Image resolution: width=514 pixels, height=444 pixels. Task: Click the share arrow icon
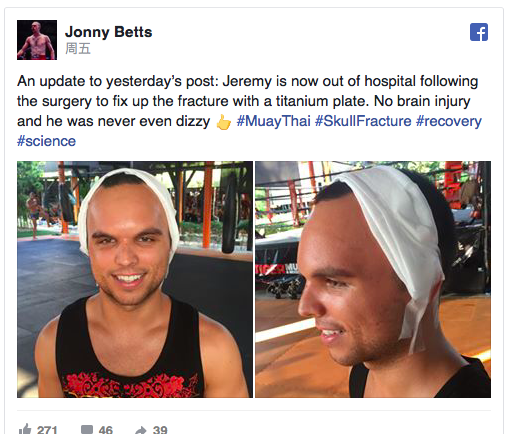[x=141, y=430]
